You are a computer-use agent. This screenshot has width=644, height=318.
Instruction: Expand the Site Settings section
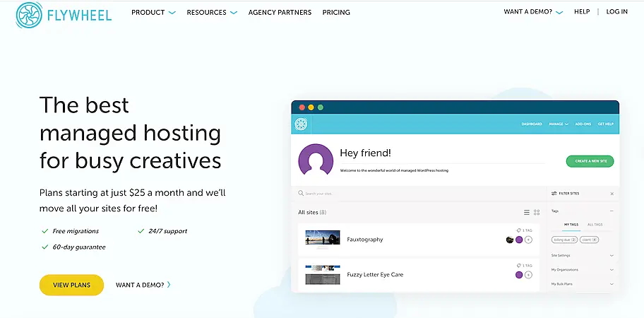coord(583,256)
